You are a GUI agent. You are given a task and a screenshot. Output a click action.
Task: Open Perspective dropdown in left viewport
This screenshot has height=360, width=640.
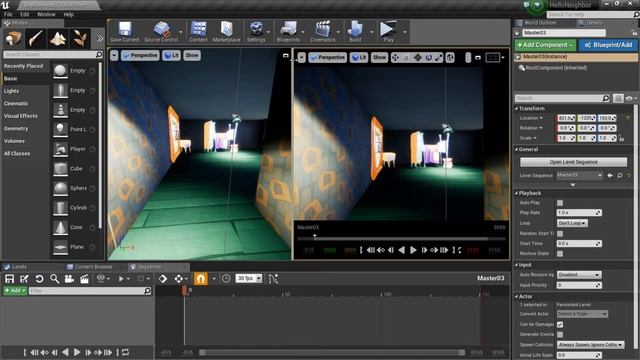[140, 55]
